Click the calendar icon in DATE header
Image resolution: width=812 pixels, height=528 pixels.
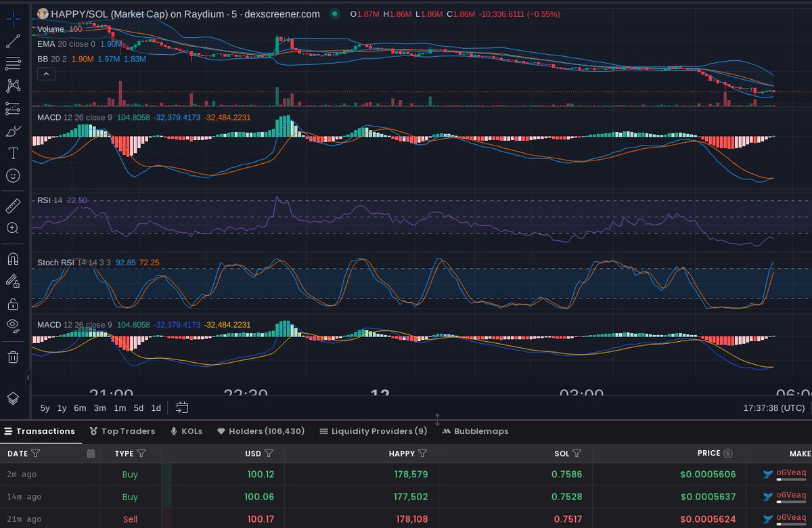pyautogui.click(x=91, y=454)
